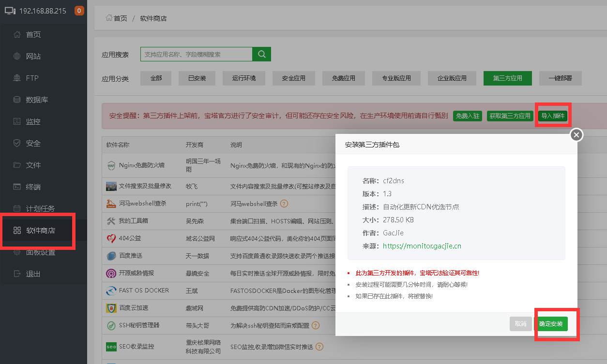Select the Nginx免费防火墙 WAF shield icon
The width and height of the screenshot is (607, 364).
(111, 165)
